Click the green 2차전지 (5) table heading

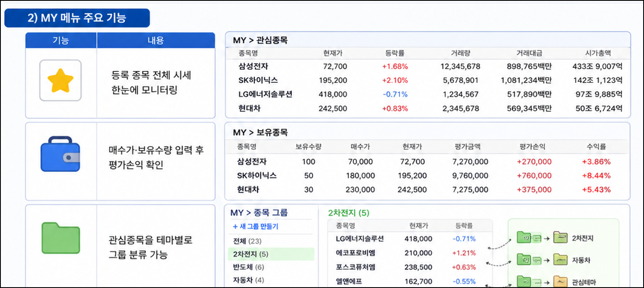point(348,213)
